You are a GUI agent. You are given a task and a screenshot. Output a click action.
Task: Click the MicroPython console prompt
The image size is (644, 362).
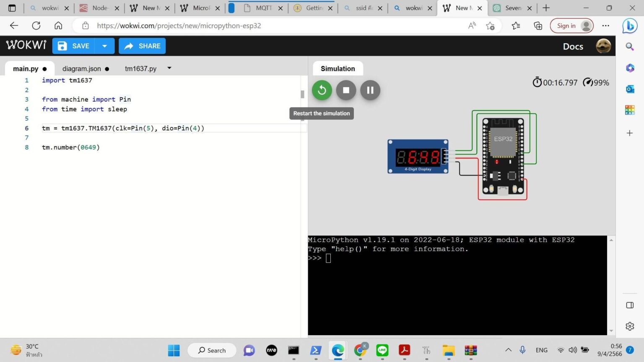pos(328,258)
